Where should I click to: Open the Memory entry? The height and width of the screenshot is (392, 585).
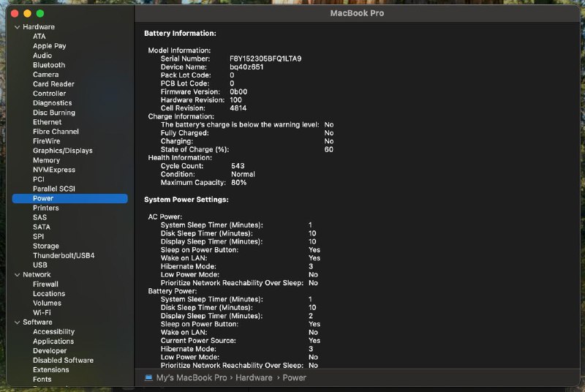(46, 160)
